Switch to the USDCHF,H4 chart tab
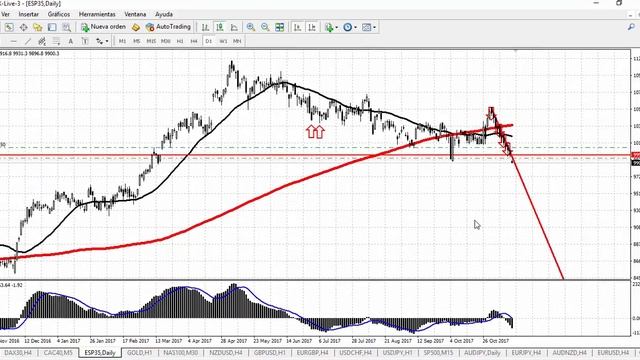The image size is (640, 360). point(355,352)
